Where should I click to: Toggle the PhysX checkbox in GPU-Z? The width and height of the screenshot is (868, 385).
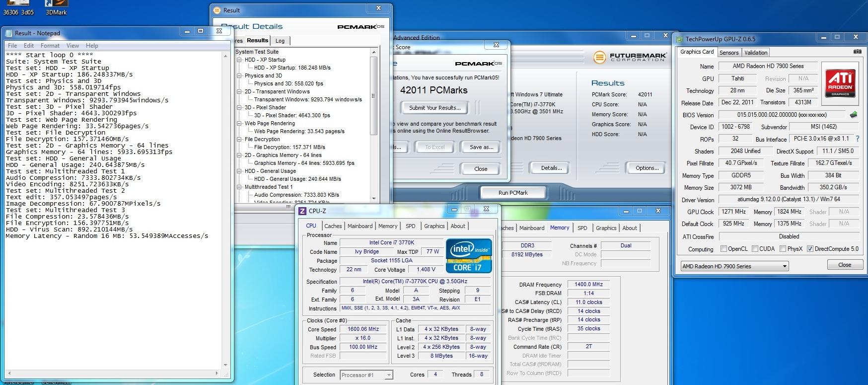783,249
